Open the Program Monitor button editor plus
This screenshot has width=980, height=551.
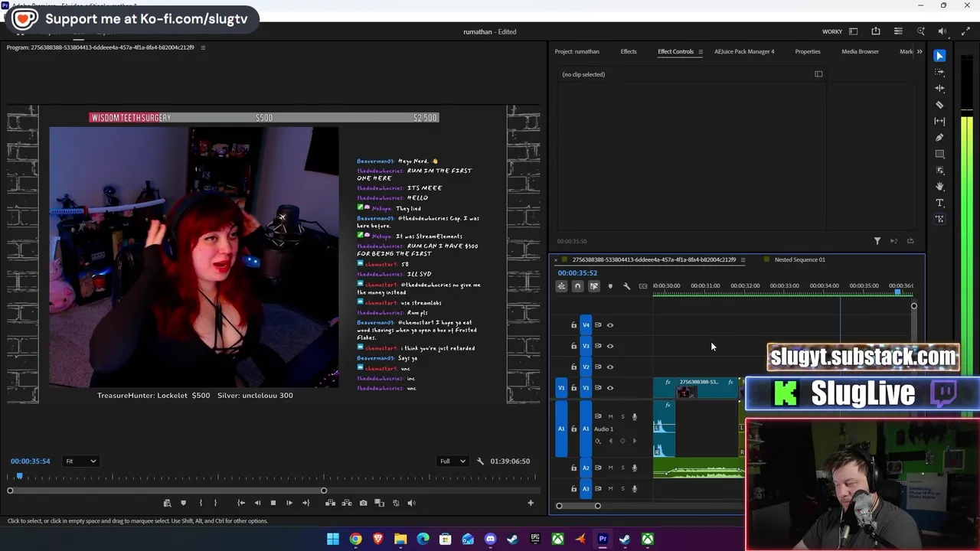tap(531, 503)
